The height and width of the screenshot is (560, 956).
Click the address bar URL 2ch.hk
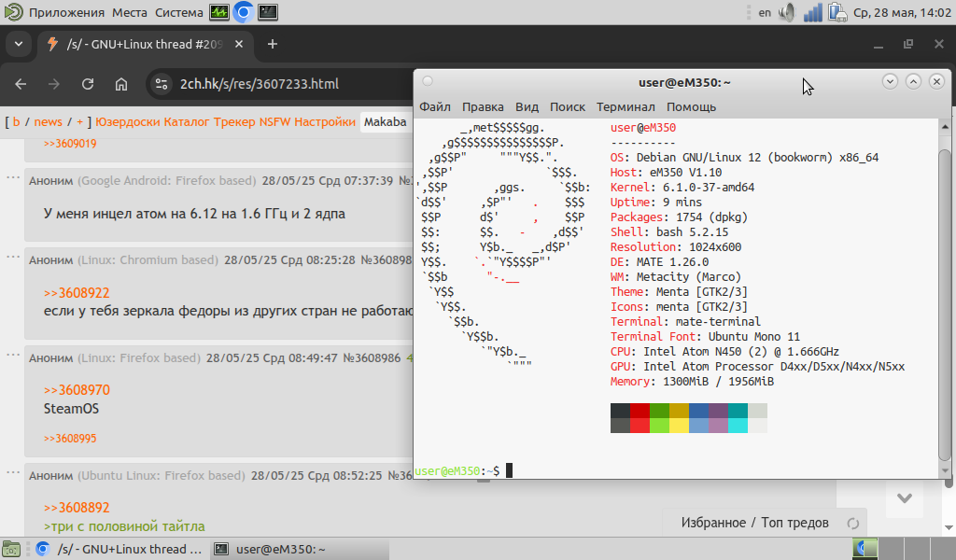coord(260,84)
